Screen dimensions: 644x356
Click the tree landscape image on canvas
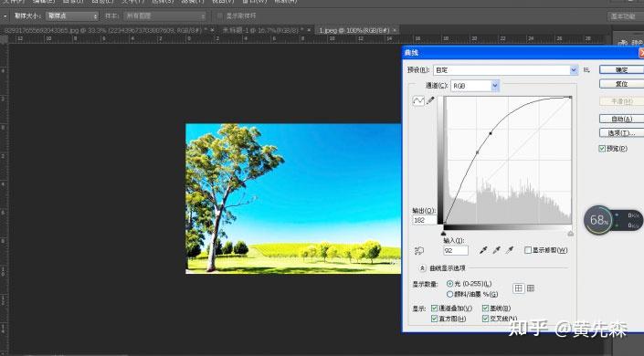(x=293, y=199)
